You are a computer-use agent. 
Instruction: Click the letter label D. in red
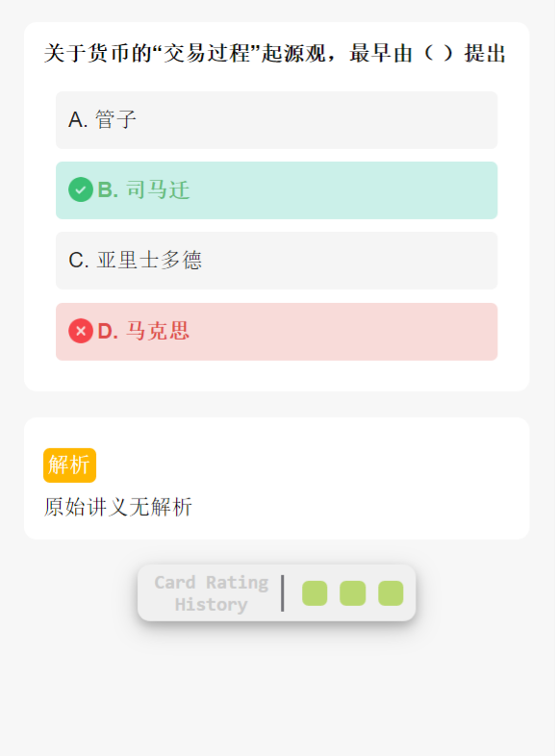108,332
